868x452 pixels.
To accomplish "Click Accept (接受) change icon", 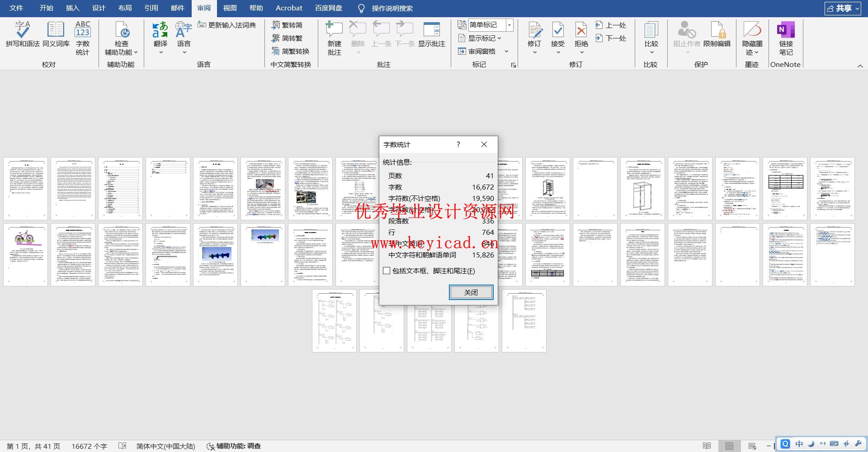I will click(x=558, y=30).
